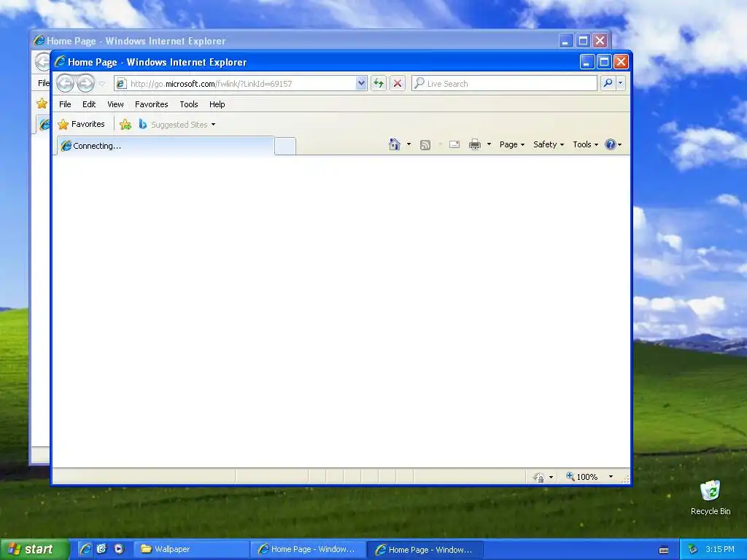This screenshot has height=560, width=747.
Task: Click the Live Search input box
Action: [504, 83]
